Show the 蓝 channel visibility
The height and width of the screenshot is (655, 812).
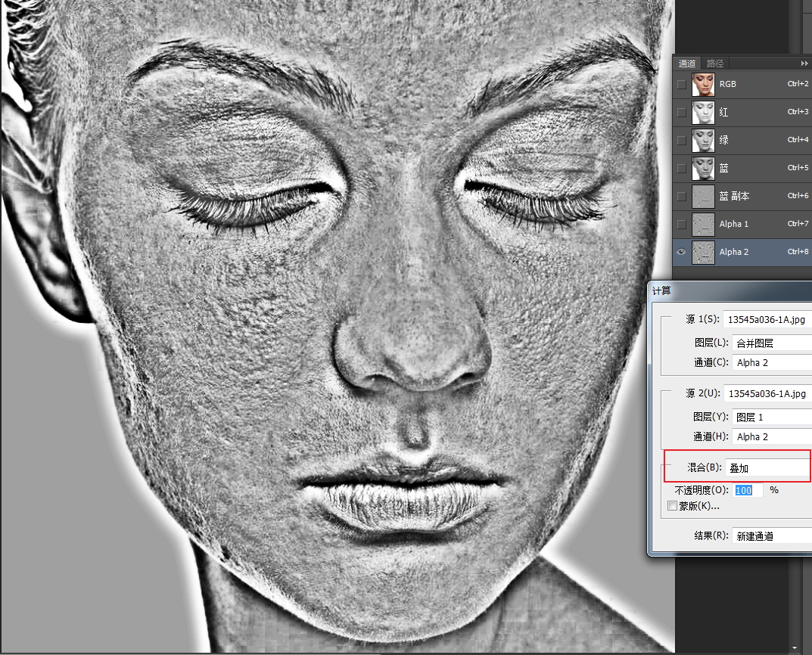[x=682, y=168]
